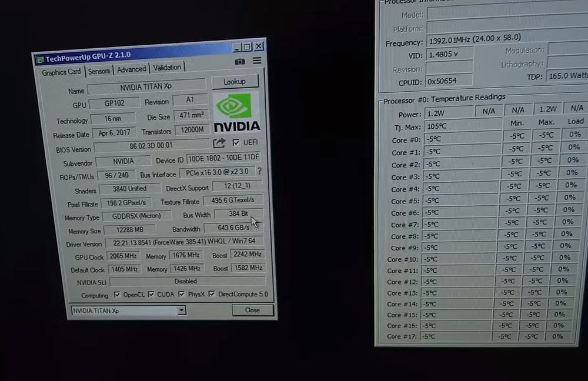The width and height of the screenshot is (588, 381).
Task: Click the GPU Clock value 2065 MHz
Action: pos(123,256)
